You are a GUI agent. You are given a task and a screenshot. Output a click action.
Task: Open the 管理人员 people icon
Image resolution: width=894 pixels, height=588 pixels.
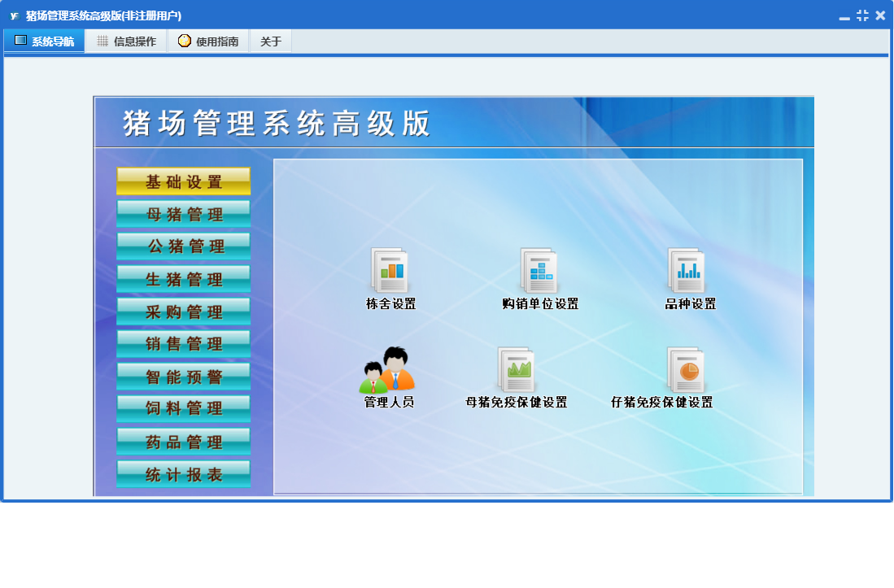[x=388, y=370]
